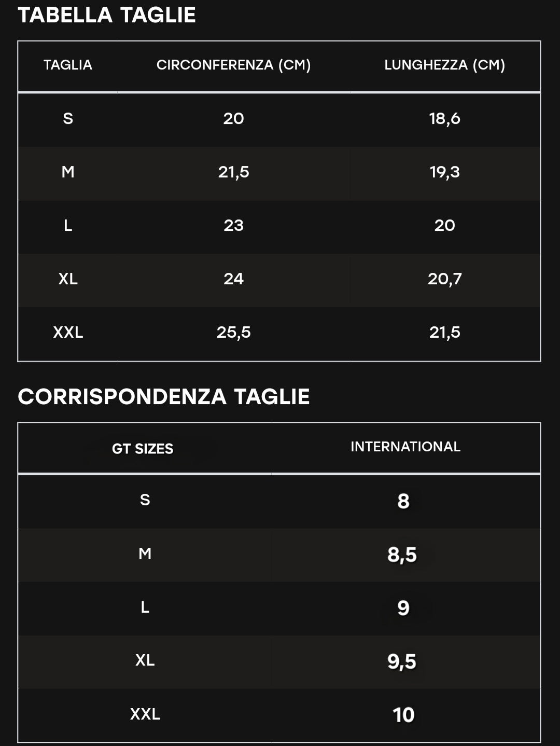Click the TABELLA TAGLIE heading

click(x=107, y=15)
